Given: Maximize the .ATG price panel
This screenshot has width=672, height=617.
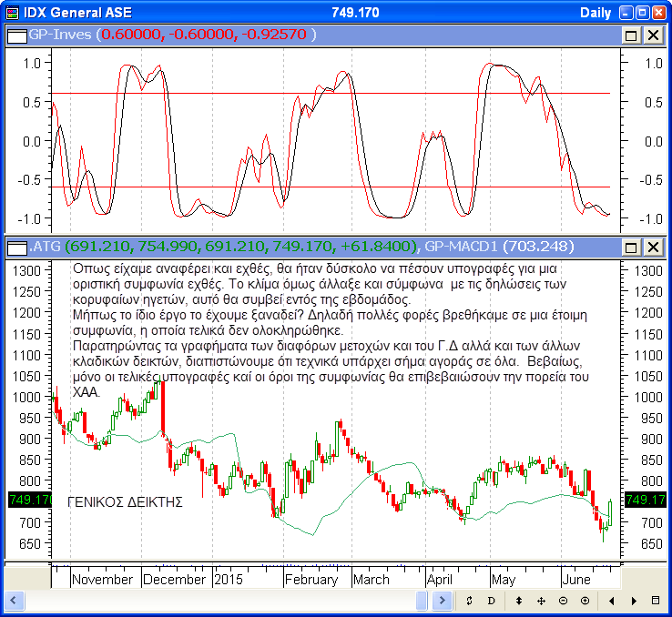Looking at the screenshot, I should (631, 247).
